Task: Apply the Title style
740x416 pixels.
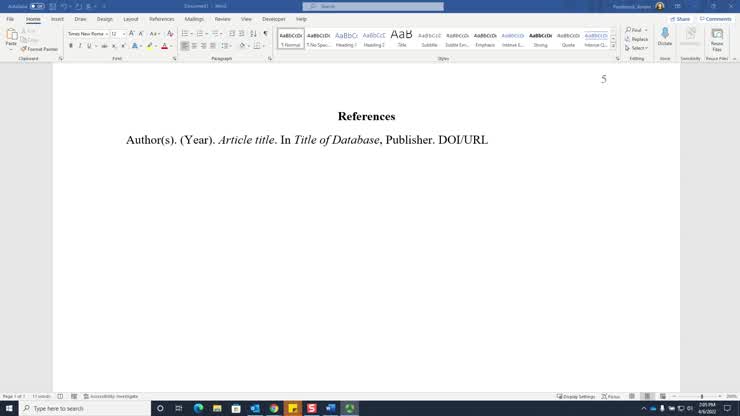Action: pos(402,39)
